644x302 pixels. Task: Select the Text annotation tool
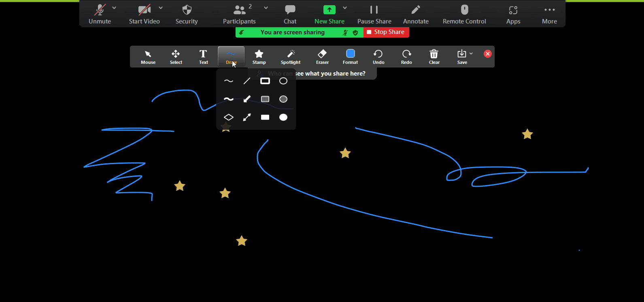[x=203, y=56]
